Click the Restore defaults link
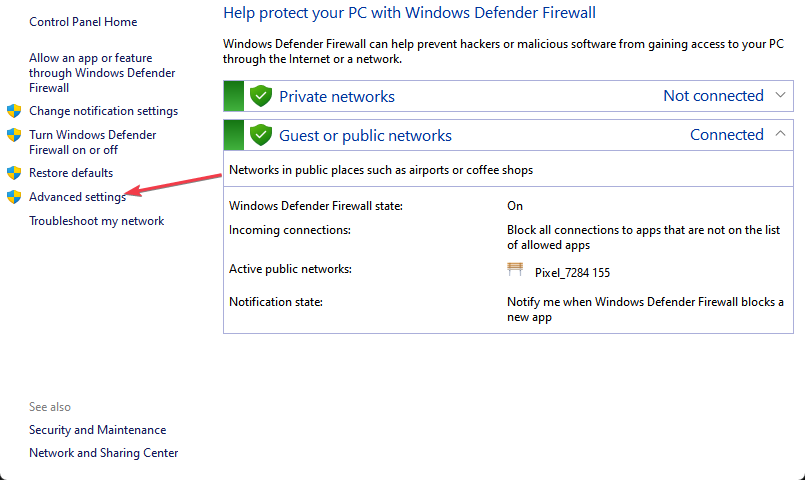This screenshot has height=480, width=805. (x=71, y=173)
